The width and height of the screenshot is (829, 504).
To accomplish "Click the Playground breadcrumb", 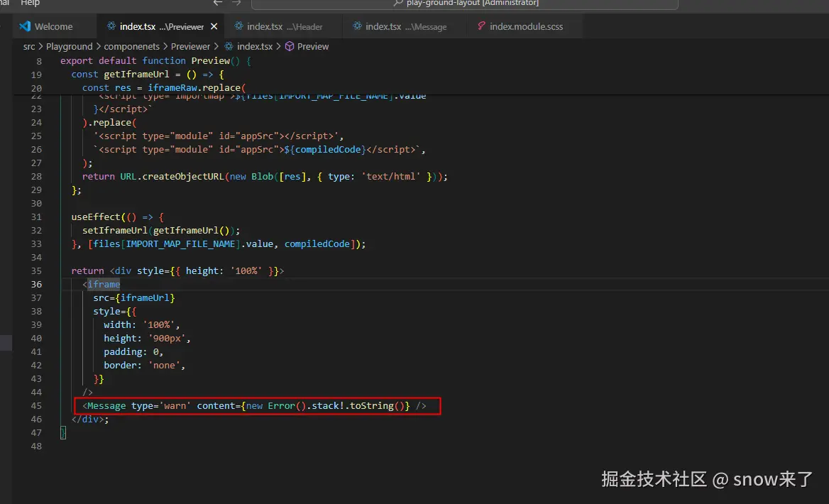I will pyautogui.click(x=70, y=47).
